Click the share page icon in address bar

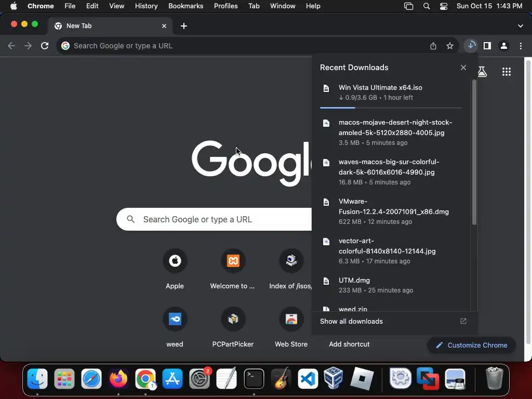[x=433, y=46]
